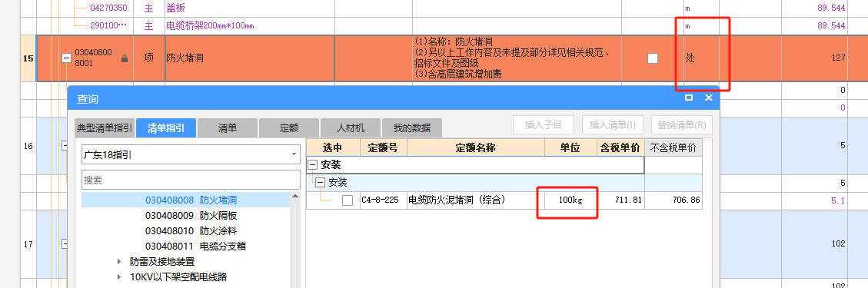Screen dimensions: 868x288
Task: Close the 查询 dialog
Action: coord(708,98)
